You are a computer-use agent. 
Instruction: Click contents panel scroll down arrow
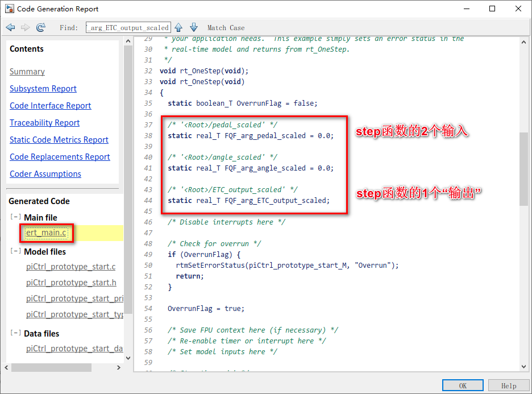coord(128,358)
